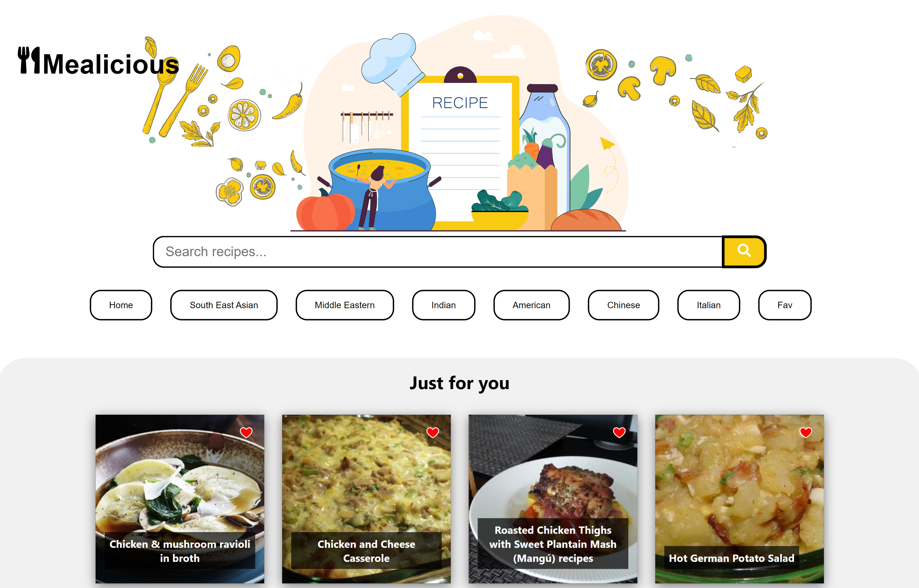Choose the Indian cuisine button
This screenshot has height=588, width=919.
pyautogui.click(x=444, y=305)
